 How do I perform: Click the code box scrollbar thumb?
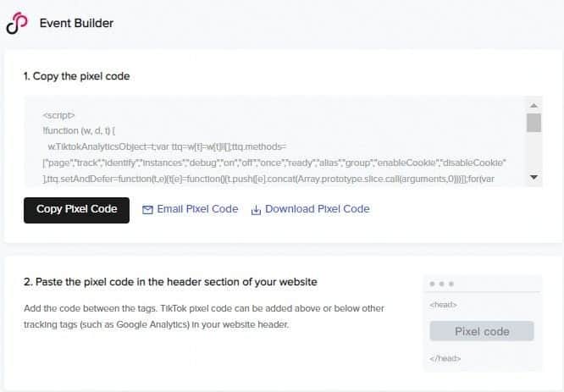[x=534, y=123]
